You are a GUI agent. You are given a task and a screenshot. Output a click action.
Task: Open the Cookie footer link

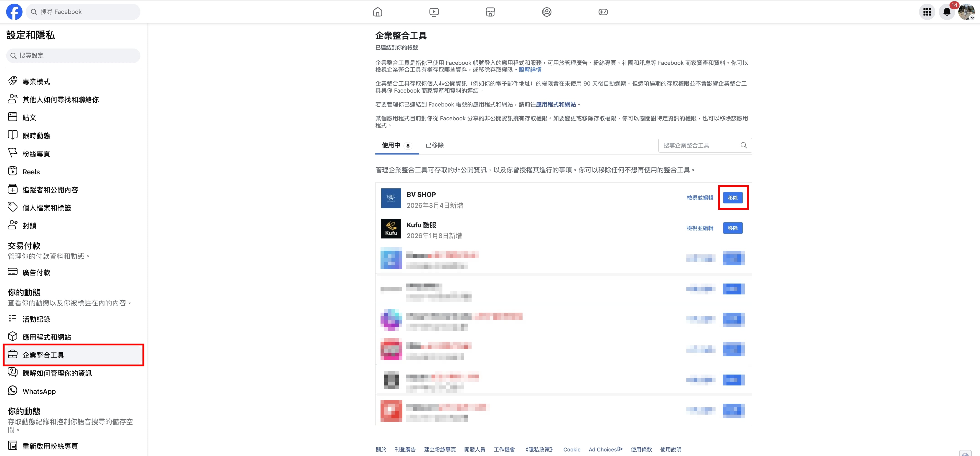click(572, 450)
